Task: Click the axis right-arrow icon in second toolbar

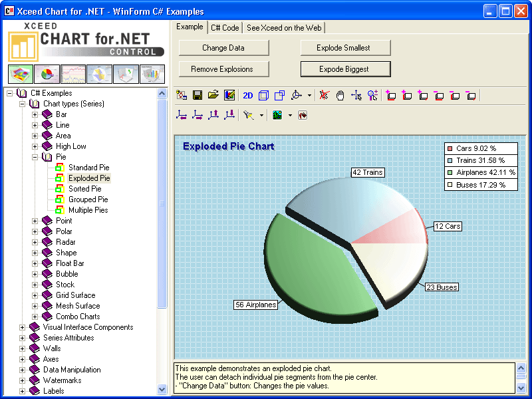Action: 198,115
